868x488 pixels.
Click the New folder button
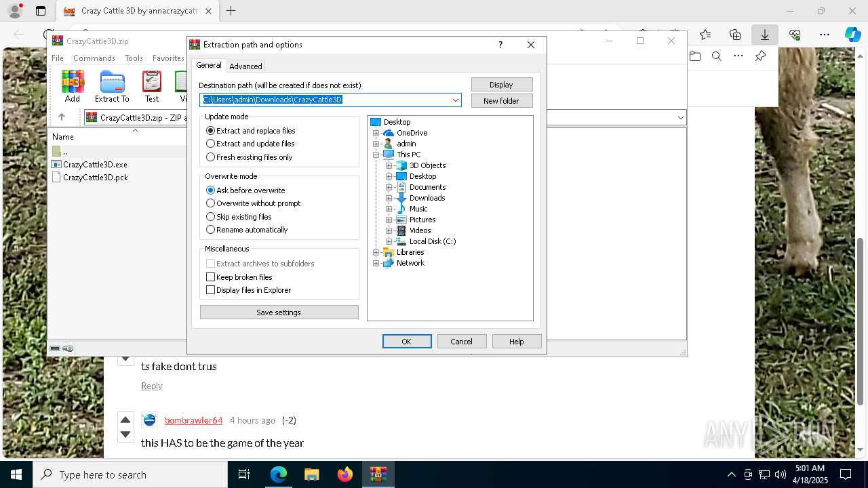point(502,101)
